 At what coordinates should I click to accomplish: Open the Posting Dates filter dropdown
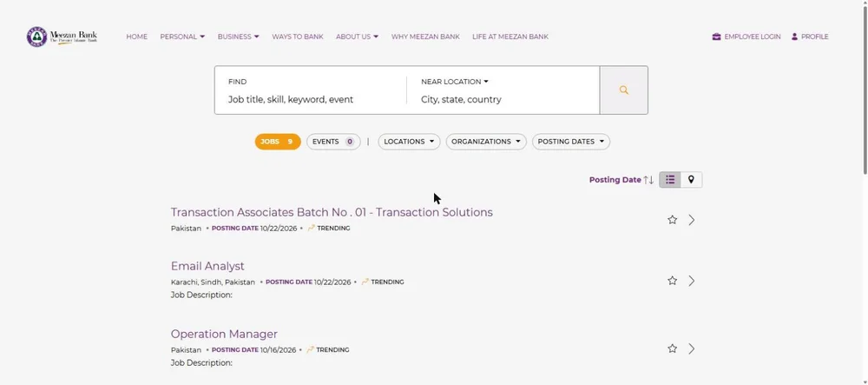tap(571, 142)
